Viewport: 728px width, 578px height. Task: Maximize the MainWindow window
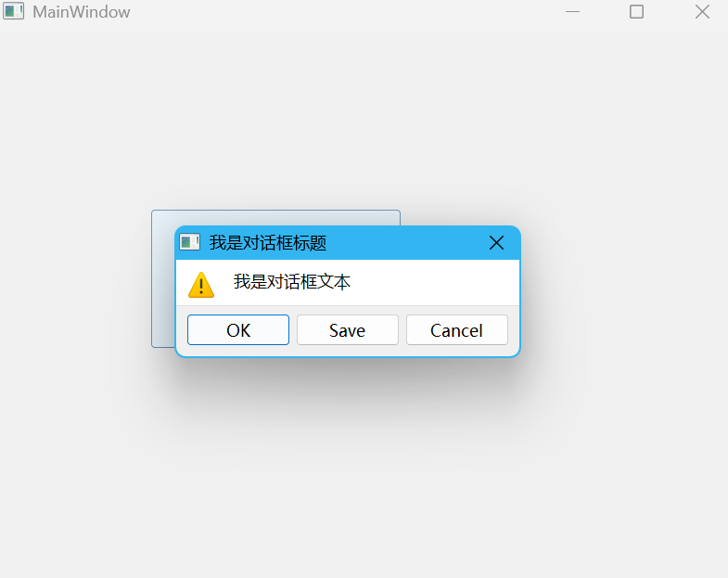[636, 12]
